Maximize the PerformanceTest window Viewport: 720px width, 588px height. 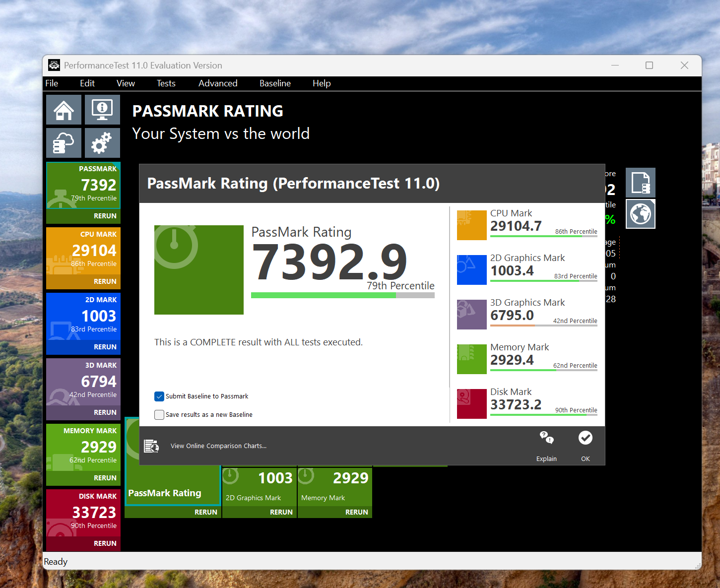point(649,65)
